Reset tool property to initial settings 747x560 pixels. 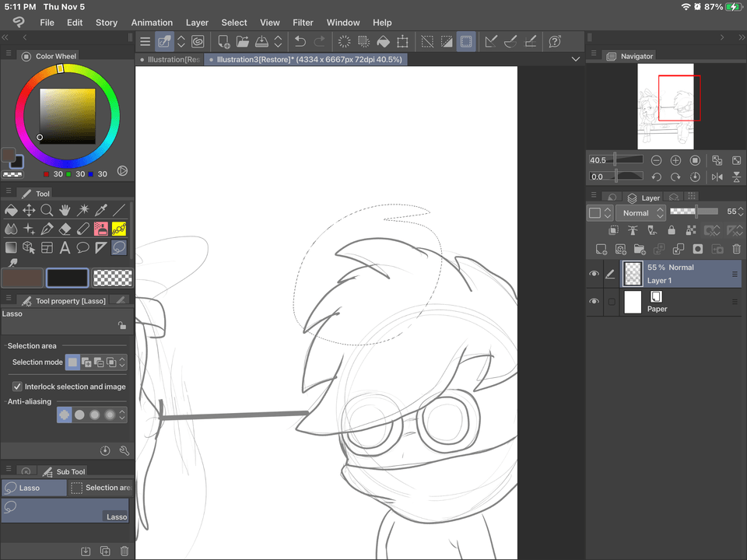click(105, 450)
